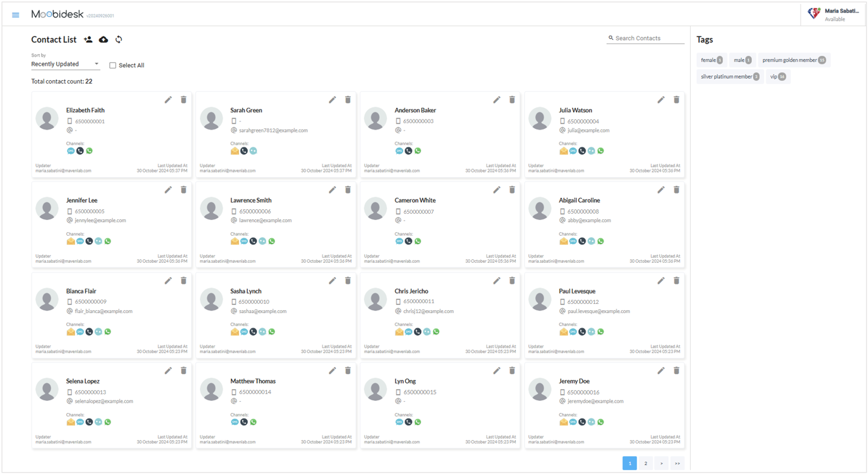
Task: Tick the Select All checkbox
Action: [x=113, y=65]
